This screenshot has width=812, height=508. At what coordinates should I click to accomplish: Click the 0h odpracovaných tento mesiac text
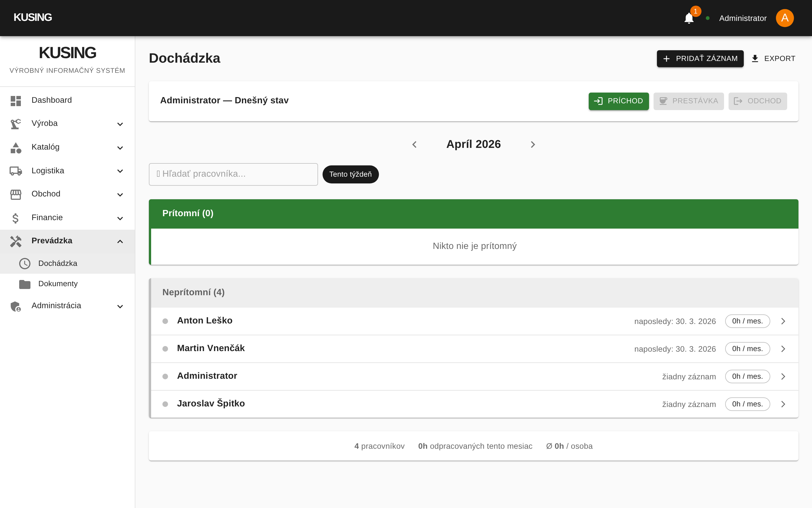click(x=475, y=446)
